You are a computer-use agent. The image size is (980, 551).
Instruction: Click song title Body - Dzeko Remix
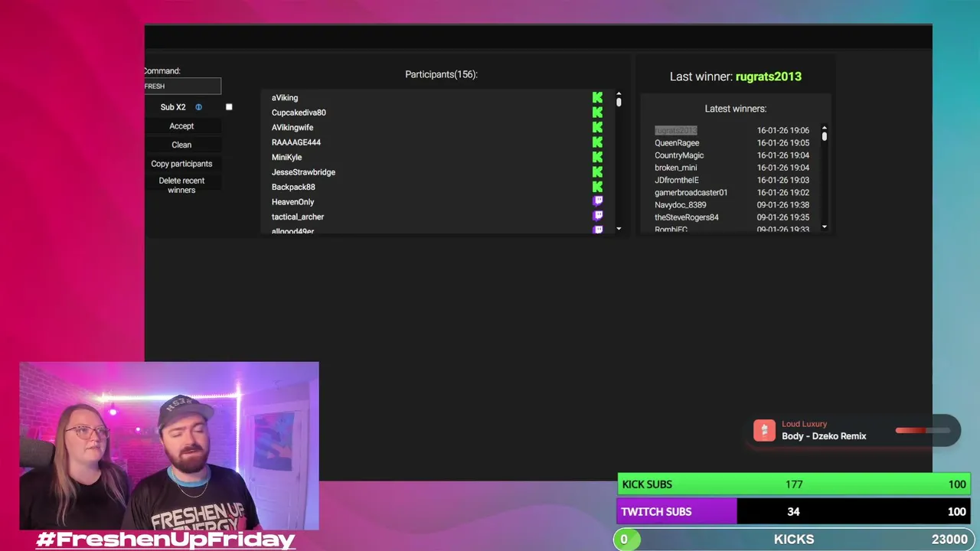pyautogui.click(x=824, y=436)
